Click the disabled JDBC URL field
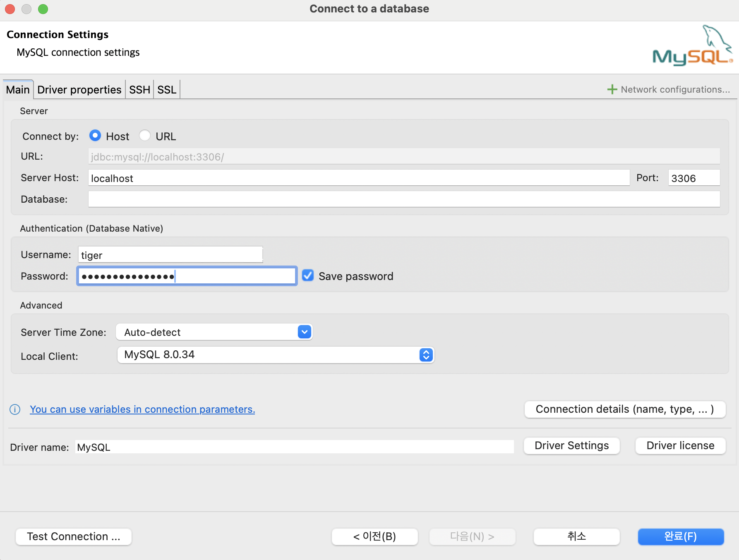 tap(404, 157)
